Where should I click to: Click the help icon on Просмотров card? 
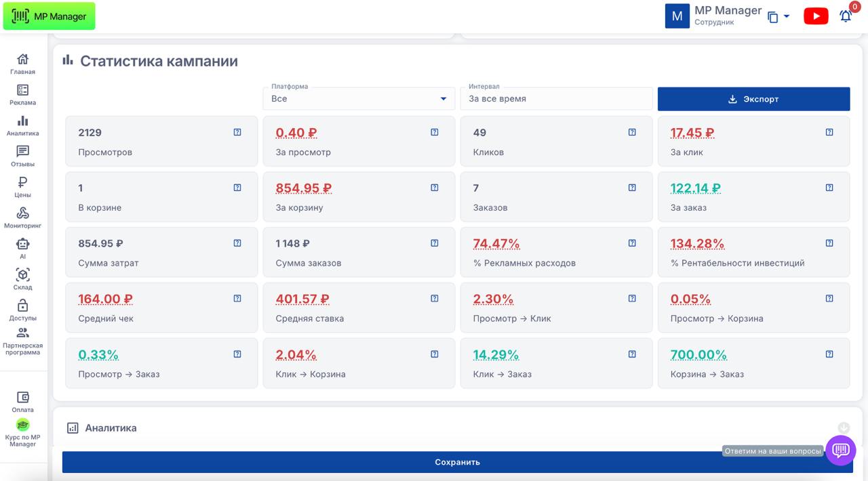(237, 132)
